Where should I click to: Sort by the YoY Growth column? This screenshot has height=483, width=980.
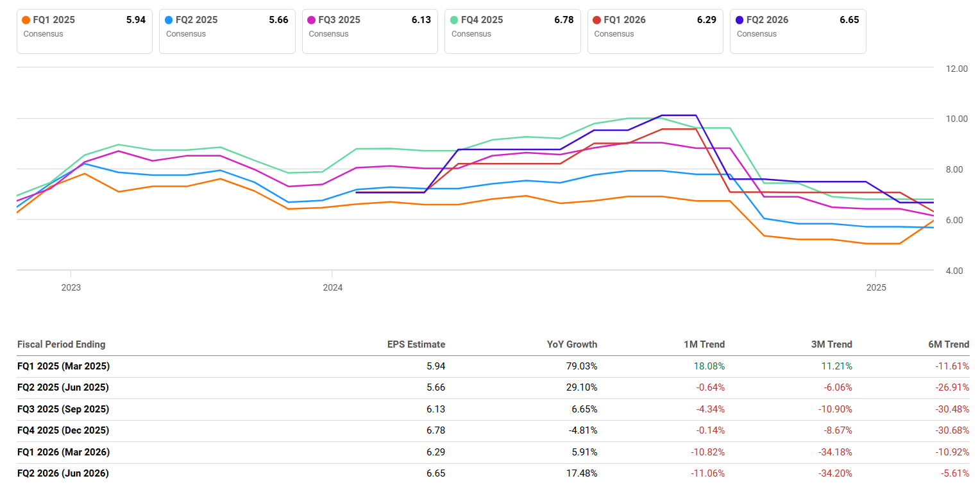point(572,344)
